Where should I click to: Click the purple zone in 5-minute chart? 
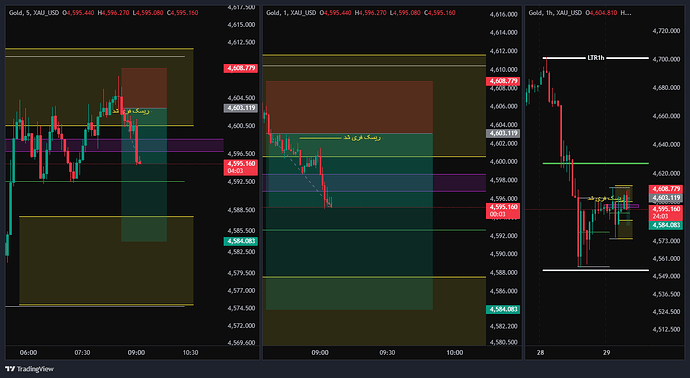click(x=114, y=145)
